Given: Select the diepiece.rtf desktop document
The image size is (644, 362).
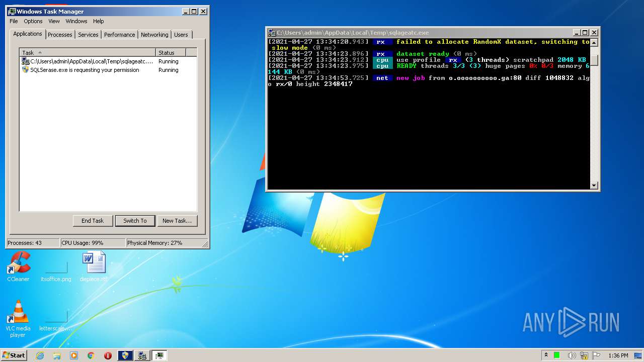Looking at the screenshot, I should [94, 266].
